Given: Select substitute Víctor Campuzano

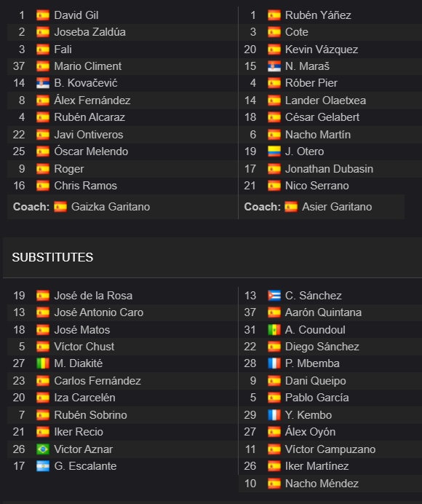Looking at the screenshot, I should [330, 449].
